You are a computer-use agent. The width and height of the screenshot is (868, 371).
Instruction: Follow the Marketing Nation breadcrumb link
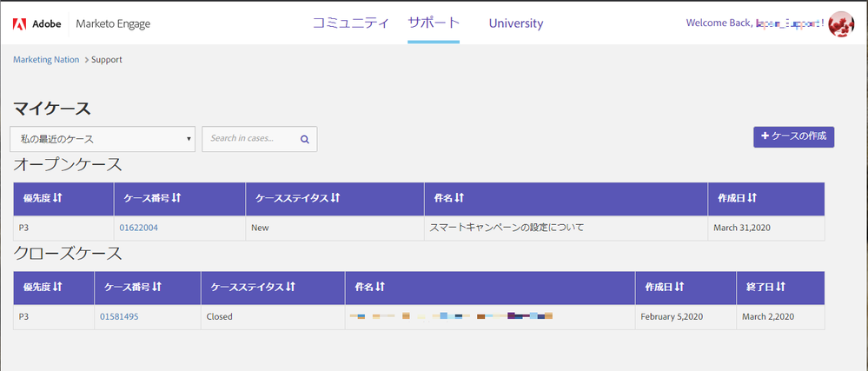[x=46, y=60]
